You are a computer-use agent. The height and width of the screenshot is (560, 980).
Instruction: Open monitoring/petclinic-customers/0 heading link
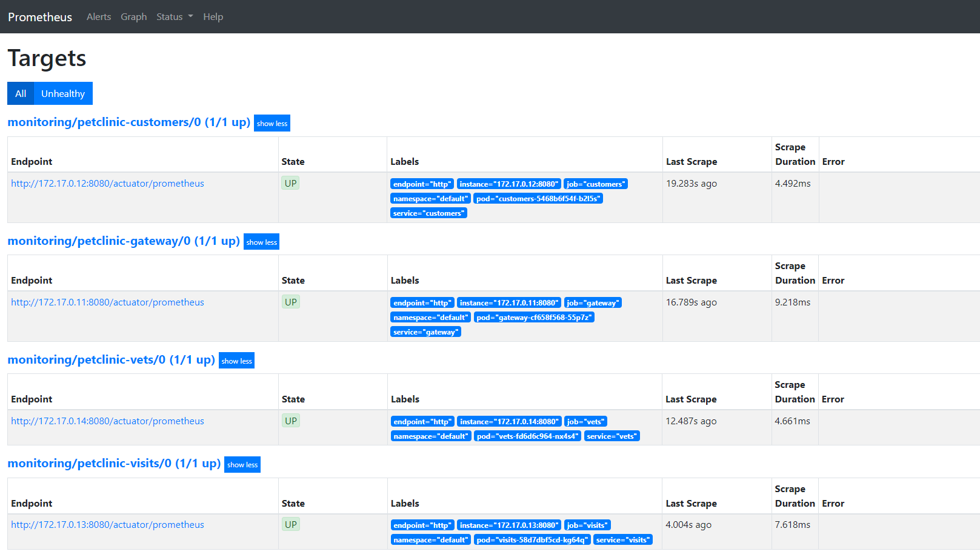pyautogui.click(x=129, y=122)
